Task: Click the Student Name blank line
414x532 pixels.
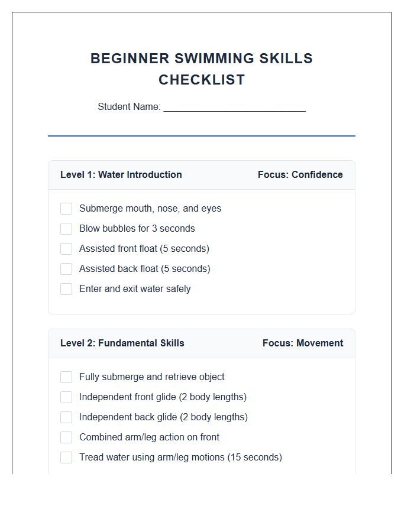Action: 234,108
